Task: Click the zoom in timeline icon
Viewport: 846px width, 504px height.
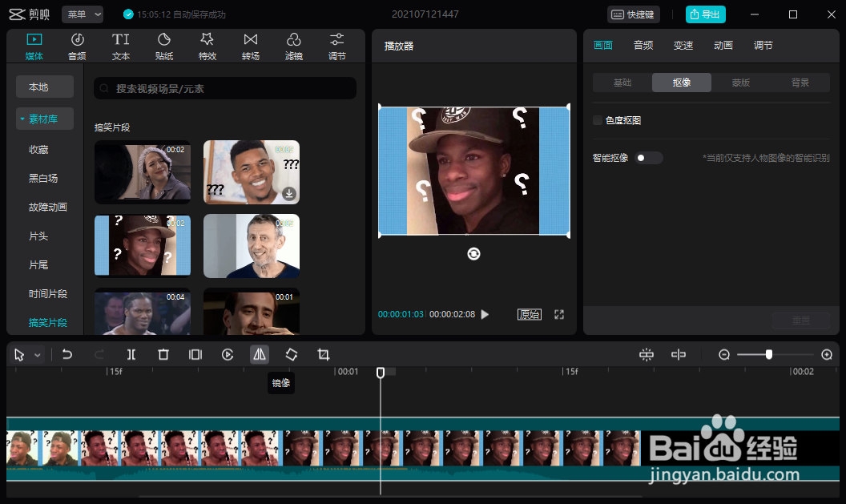Action: point(827,354)
